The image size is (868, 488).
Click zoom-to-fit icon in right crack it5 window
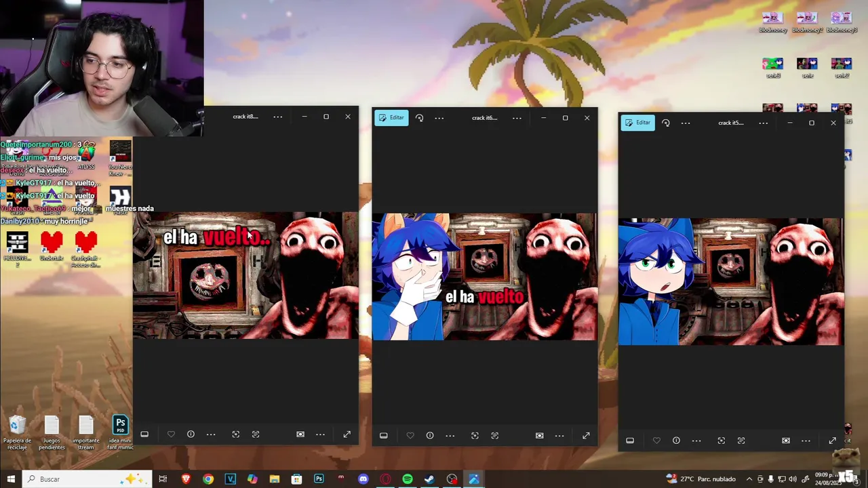[x=721, y=441]
